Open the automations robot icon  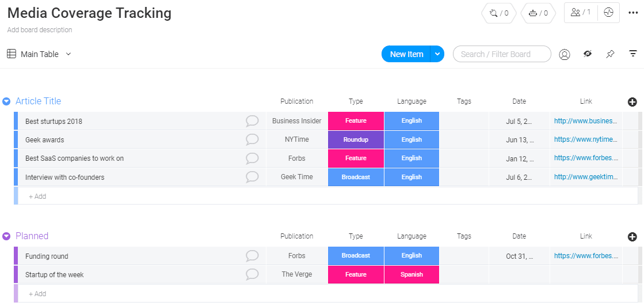click(538, 13)
